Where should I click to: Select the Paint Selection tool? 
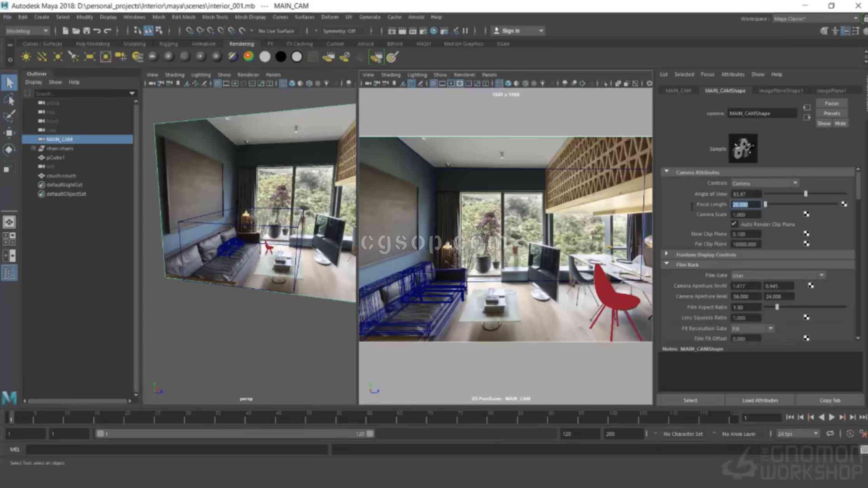pos(9,116)
